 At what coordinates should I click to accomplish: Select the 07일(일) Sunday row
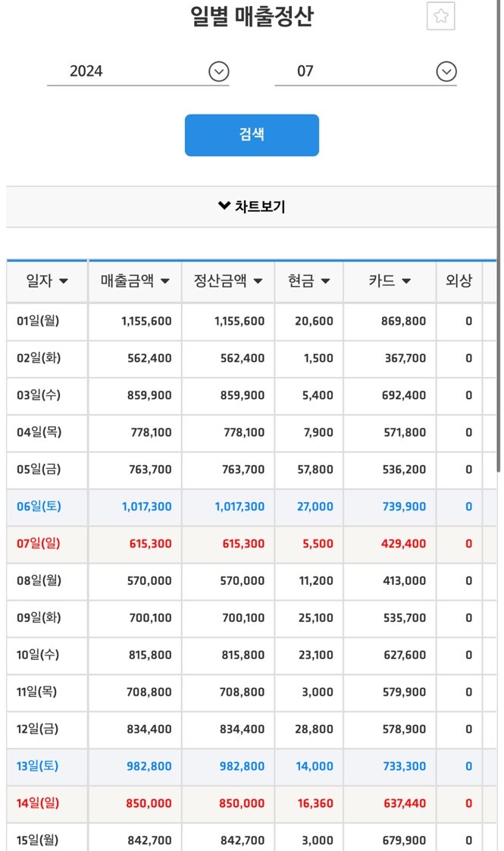38,544
